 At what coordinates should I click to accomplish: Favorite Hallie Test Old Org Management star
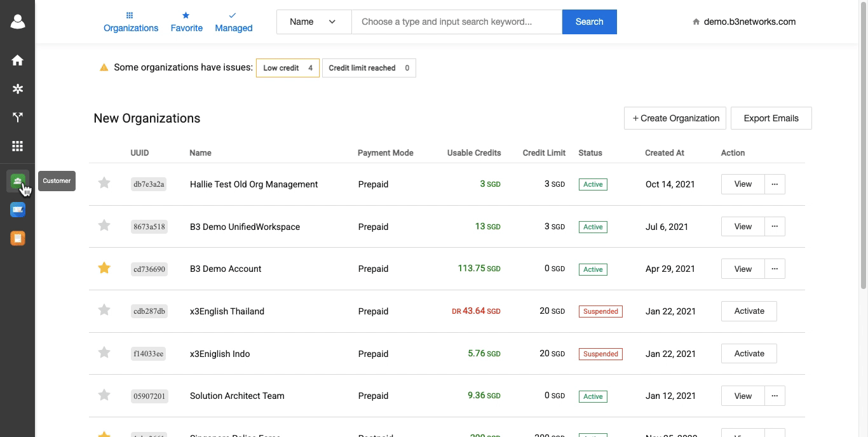click(x=104, y=183)
